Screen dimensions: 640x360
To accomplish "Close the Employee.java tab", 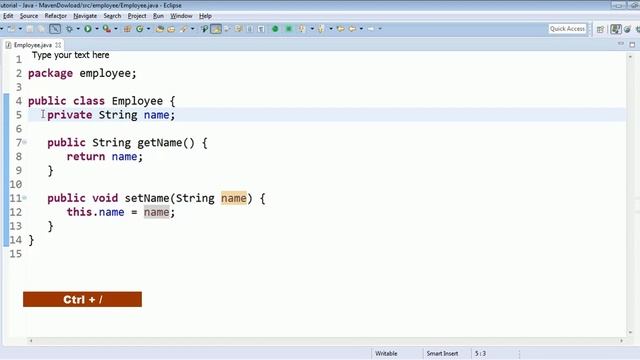I will (58, 45).
